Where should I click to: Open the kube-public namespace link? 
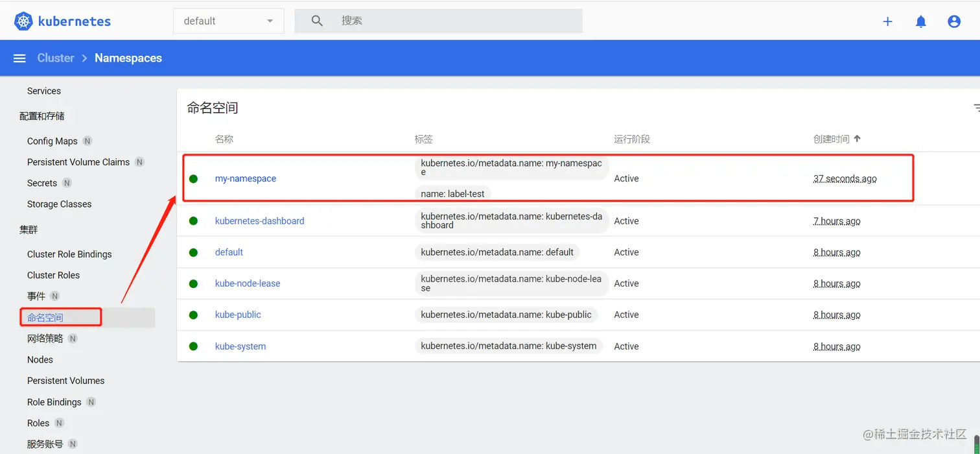[x=238, y=315]
